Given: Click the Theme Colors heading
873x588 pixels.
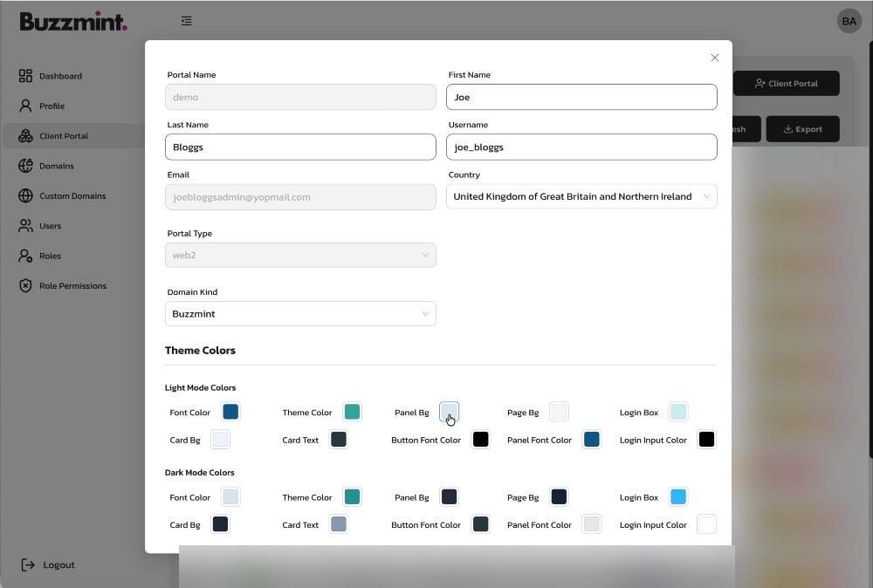Looking at the screenshot, I should [200, 351].
